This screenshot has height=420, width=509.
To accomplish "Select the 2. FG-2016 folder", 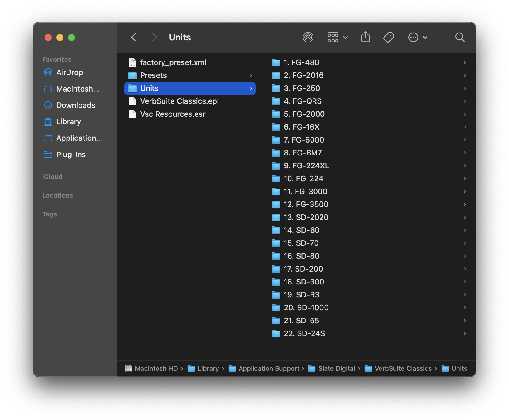I will click(369, 75).
